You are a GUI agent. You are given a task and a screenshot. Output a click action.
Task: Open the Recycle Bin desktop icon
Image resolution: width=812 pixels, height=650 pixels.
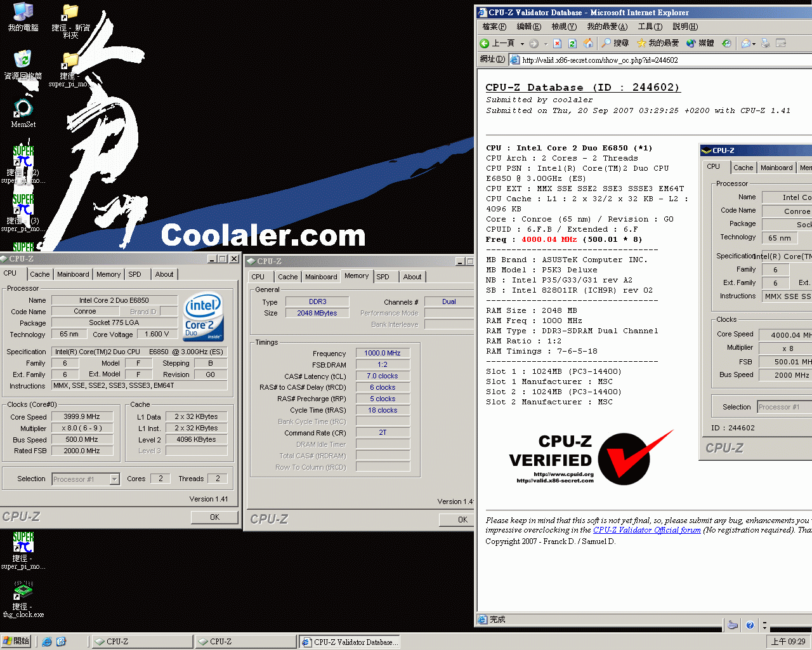[x=23, y=65]
